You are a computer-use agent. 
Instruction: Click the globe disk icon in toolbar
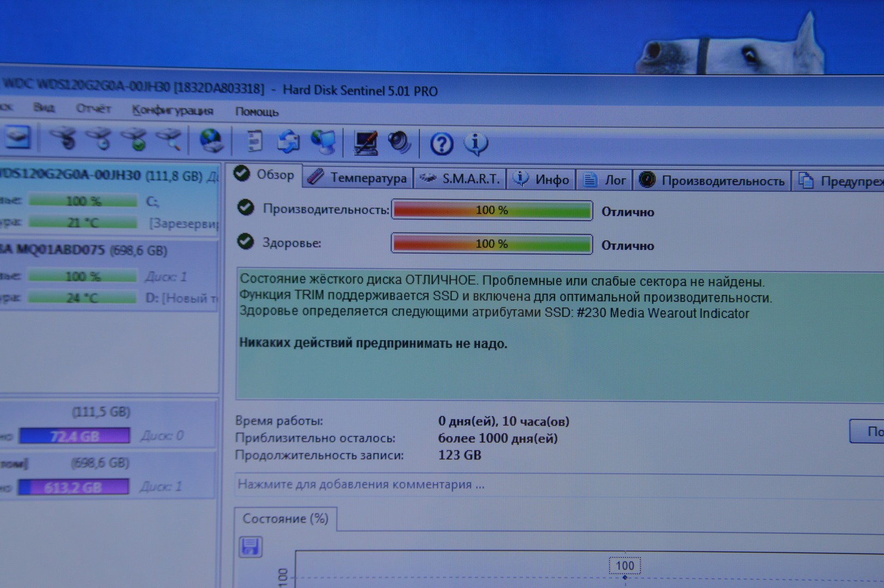[211, 140]
